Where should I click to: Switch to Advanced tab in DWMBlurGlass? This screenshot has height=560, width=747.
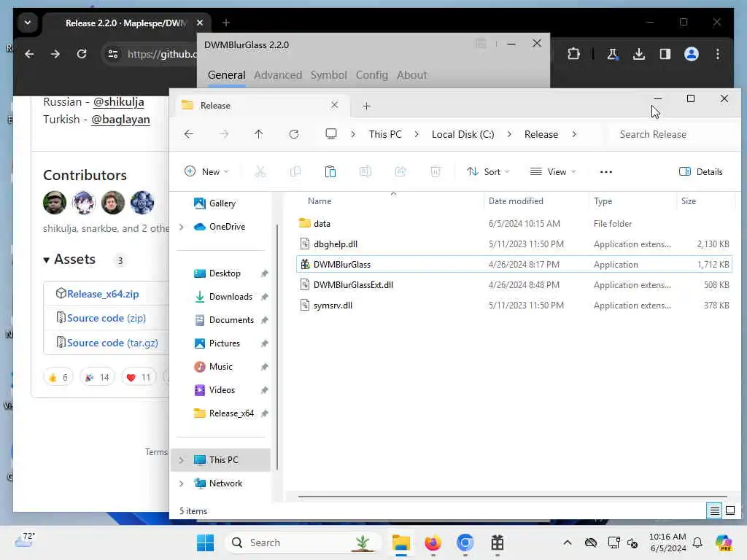coord(278,75)
